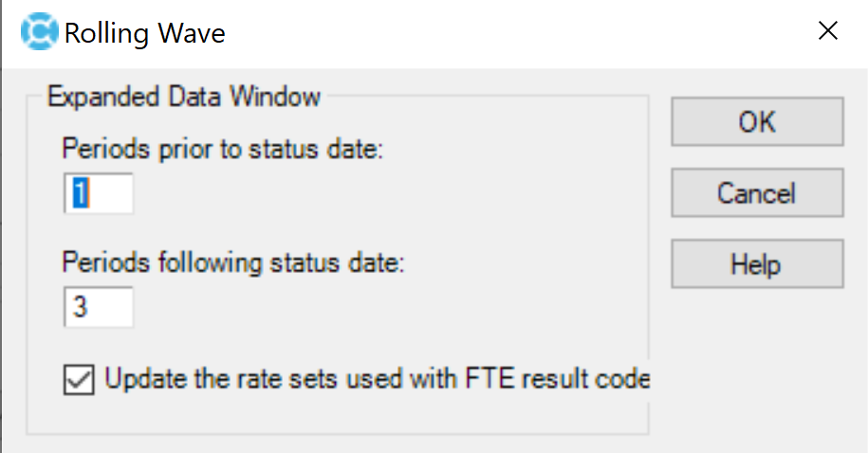Click the words 'FTE result code' in the checkbox label
Image resolution: width=868 pixels, height=453 pixels.
[558, 379]
